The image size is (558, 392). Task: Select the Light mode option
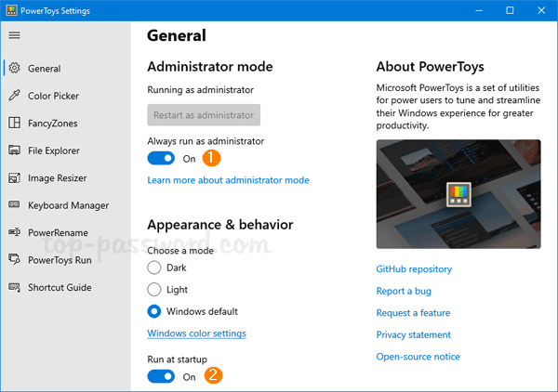(154, 289)
